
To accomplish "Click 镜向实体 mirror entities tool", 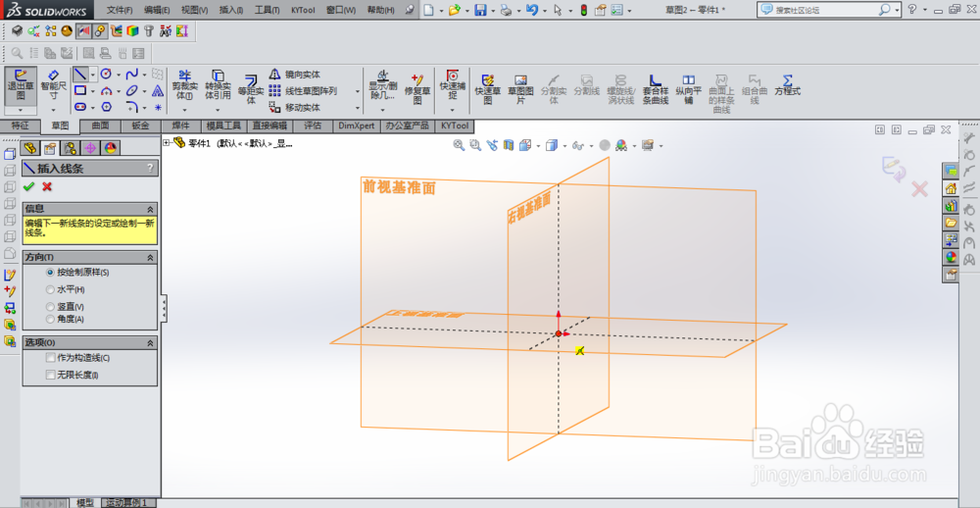I will [294, 75].
